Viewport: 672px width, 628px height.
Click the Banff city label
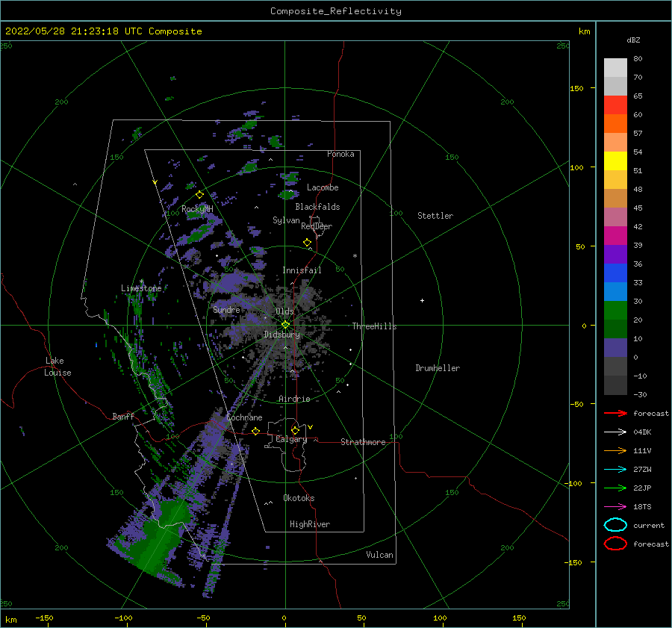tap(123, 416)
